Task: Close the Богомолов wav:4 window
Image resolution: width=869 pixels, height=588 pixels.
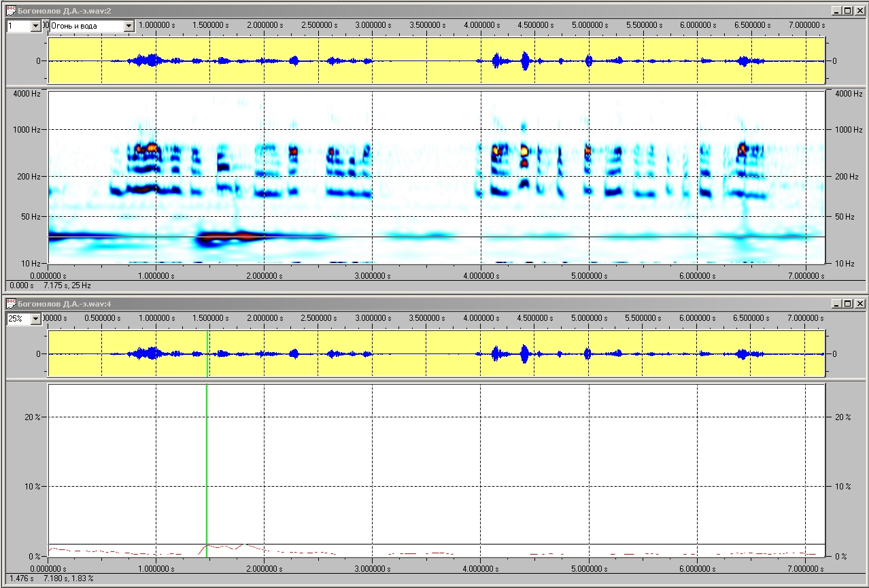Action: (x=859, y=304)
